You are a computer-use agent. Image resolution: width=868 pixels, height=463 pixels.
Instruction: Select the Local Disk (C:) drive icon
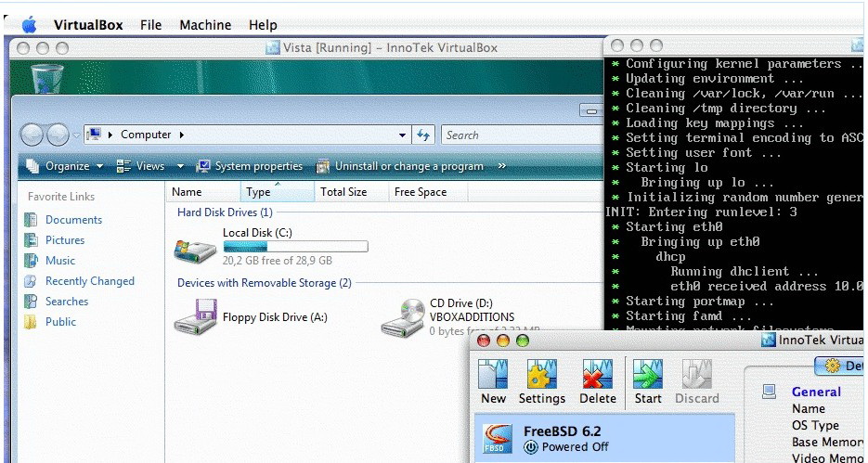coord(195,250)
